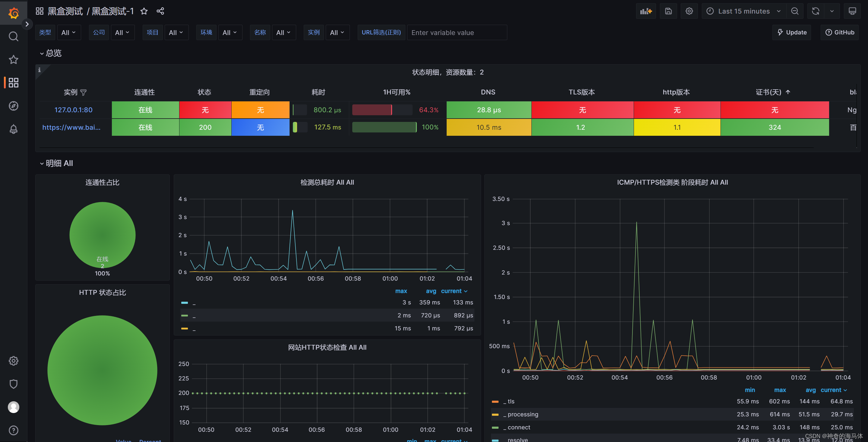
Task: Sort 检测总耗时 legend by avg
Action: (x=431, y=291)
